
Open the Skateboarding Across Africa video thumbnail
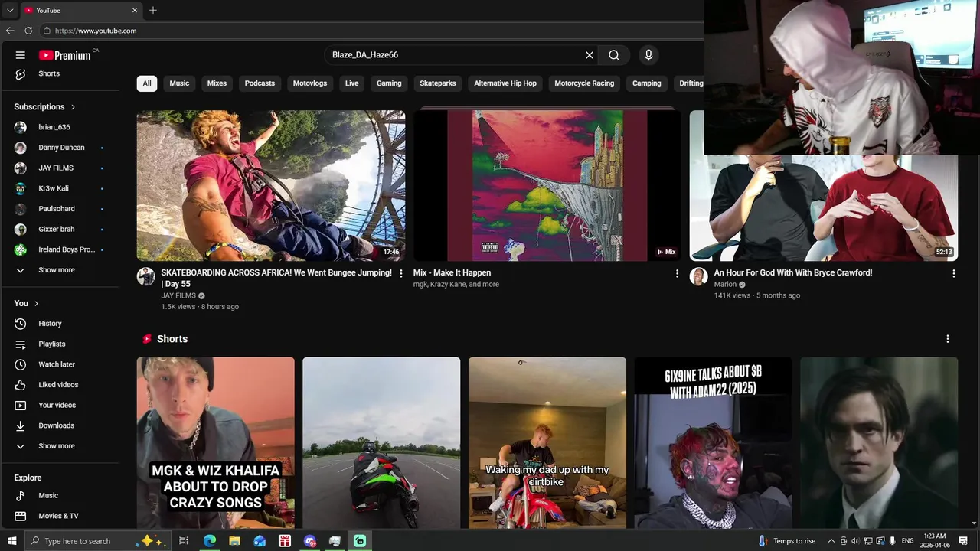(x=271, y=186)
